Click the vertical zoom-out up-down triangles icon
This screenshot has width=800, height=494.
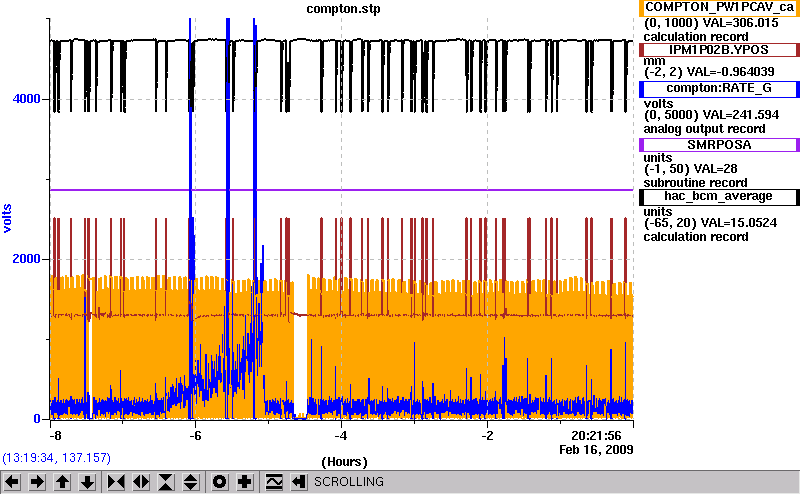click(x=191, y=482)
